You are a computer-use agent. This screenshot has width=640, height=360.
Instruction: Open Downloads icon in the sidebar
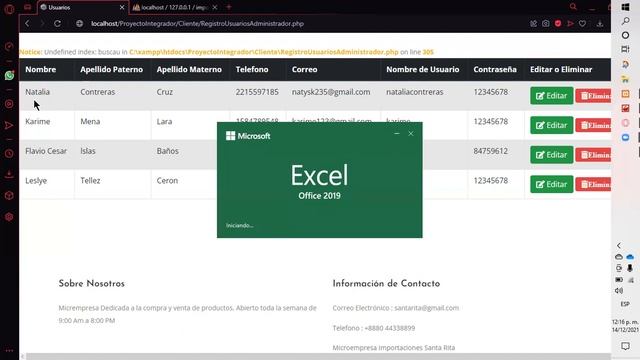(x=9, y=175)
